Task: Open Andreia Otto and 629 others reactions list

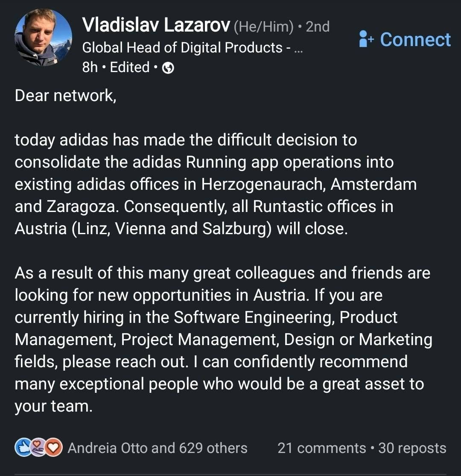Action: 158,448
